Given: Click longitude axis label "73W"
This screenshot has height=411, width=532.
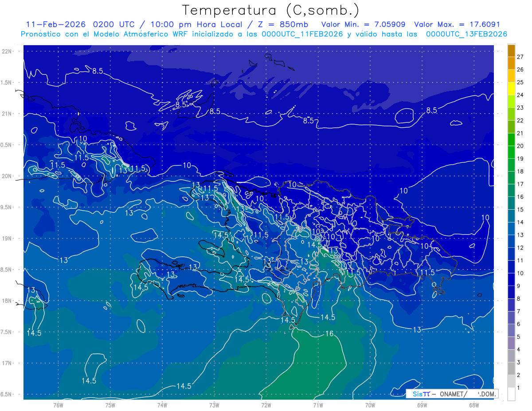Looking at the screenshot, I should click(214, 405).
